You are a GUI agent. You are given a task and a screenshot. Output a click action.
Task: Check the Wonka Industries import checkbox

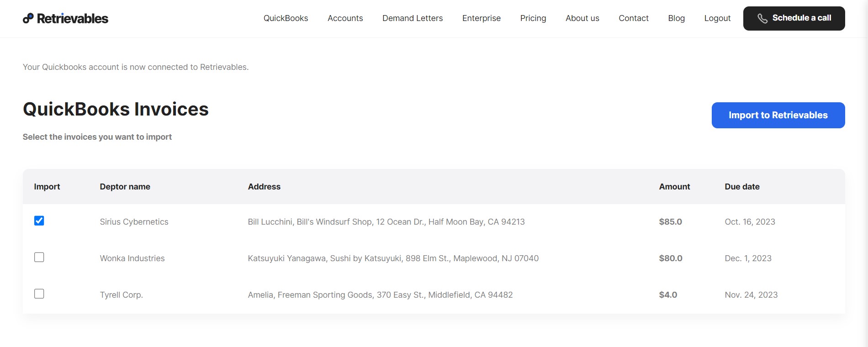(39, 257)
